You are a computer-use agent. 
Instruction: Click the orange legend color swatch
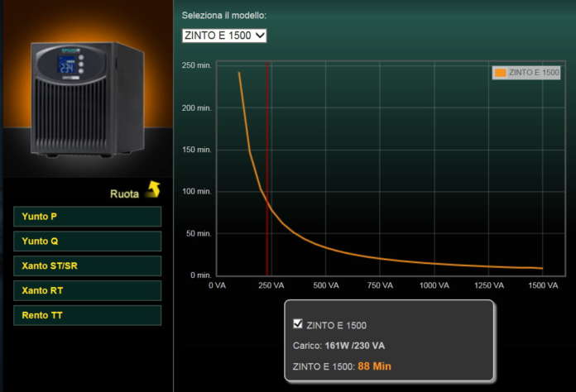coord(500,73)
